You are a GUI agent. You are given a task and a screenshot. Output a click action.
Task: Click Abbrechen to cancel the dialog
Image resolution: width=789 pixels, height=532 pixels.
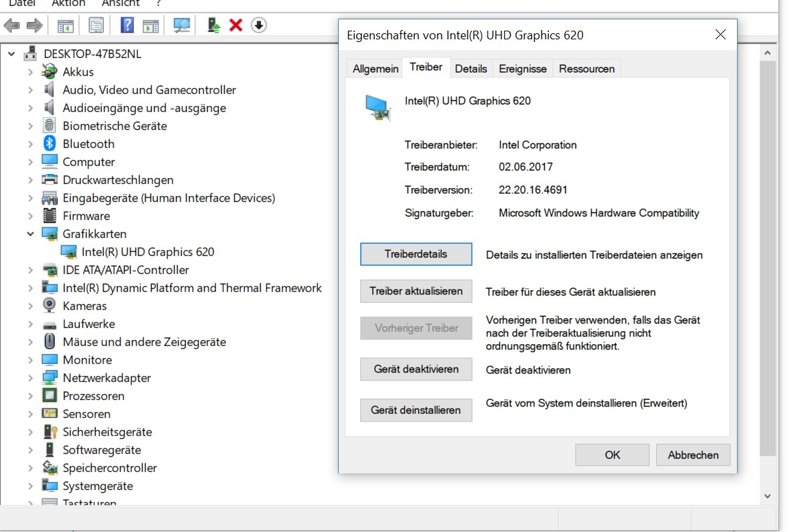point(693,455)
